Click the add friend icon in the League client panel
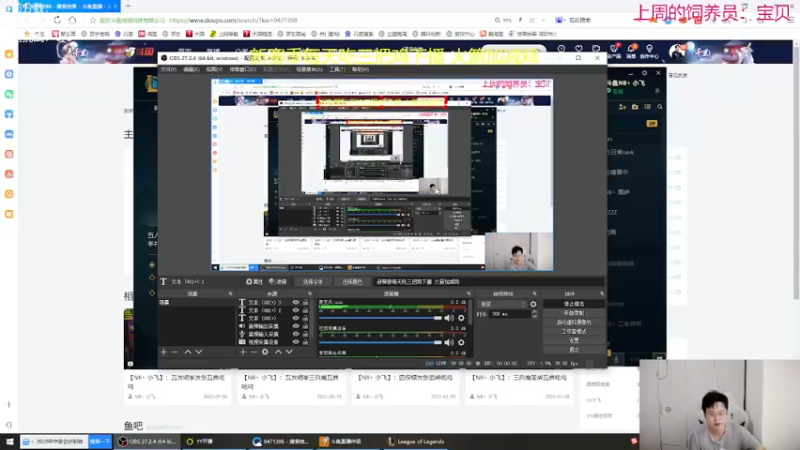This screenshot has height=450, width=800. tap(622, 107)
